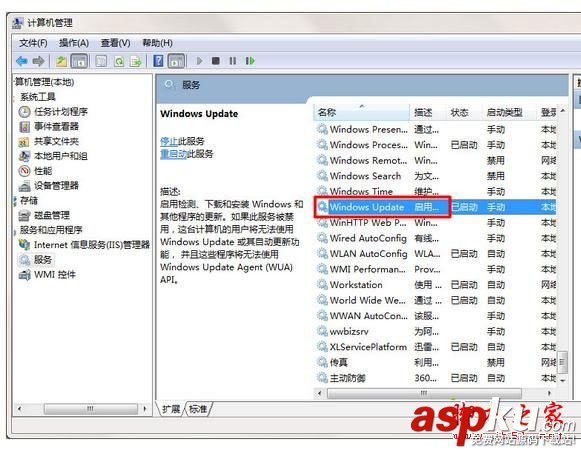Stop service using the stop icon

(216, 61)
